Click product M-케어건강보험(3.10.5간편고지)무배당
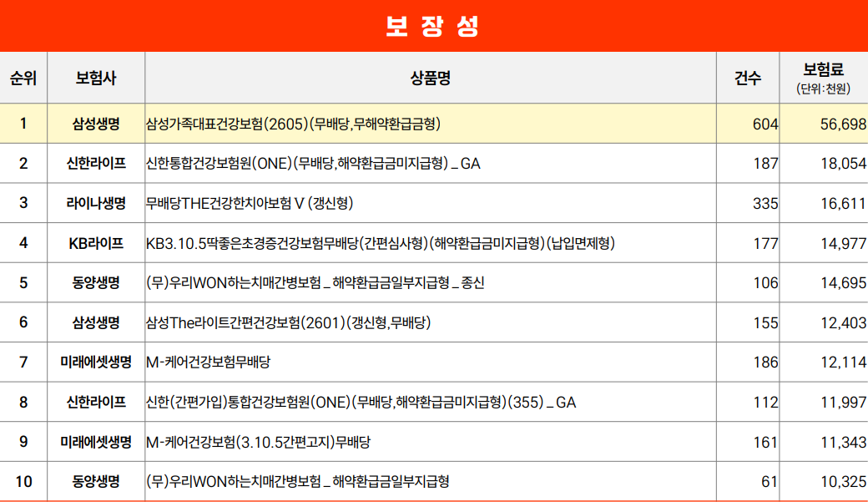This screenshot has height=502, width=868. 259,442
